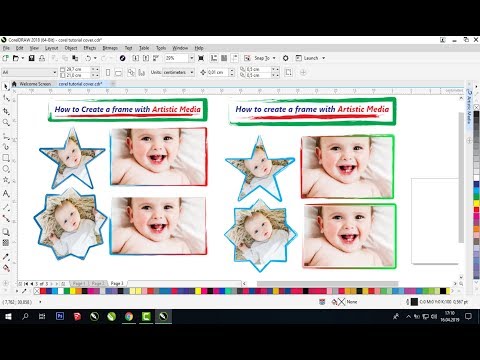Toggle Show rulers button
480x360 pixels.
coord(214,58)
